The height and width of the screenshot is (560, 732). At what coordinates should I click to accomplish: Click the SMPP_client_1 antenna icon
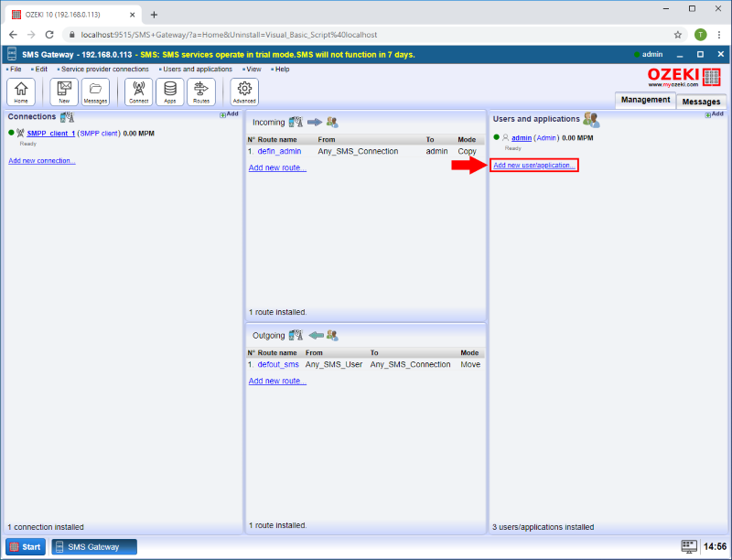click(x=20, y=133)
